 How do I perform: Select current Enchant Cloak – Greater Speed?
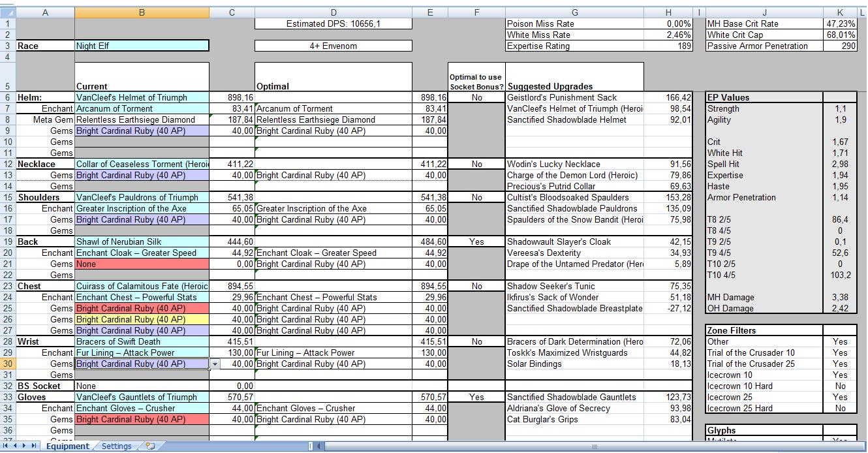pos(142,253)
